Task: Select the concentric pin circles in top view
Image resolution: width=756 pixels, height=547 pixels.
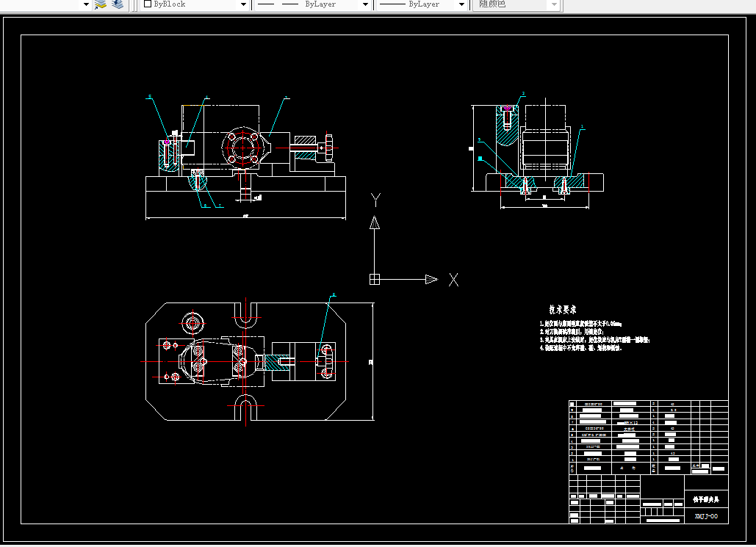Action: point(192,323)
